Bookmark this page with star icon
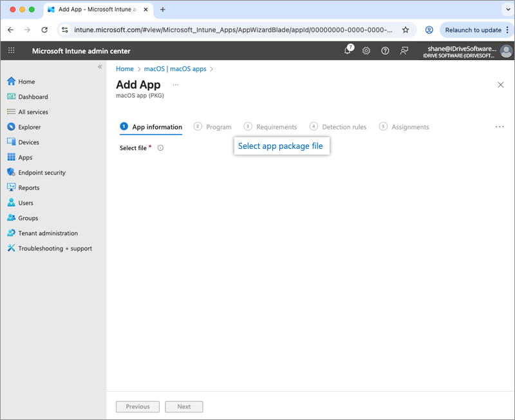This screenshot has width=515, height=420. [x=406, y=30]
